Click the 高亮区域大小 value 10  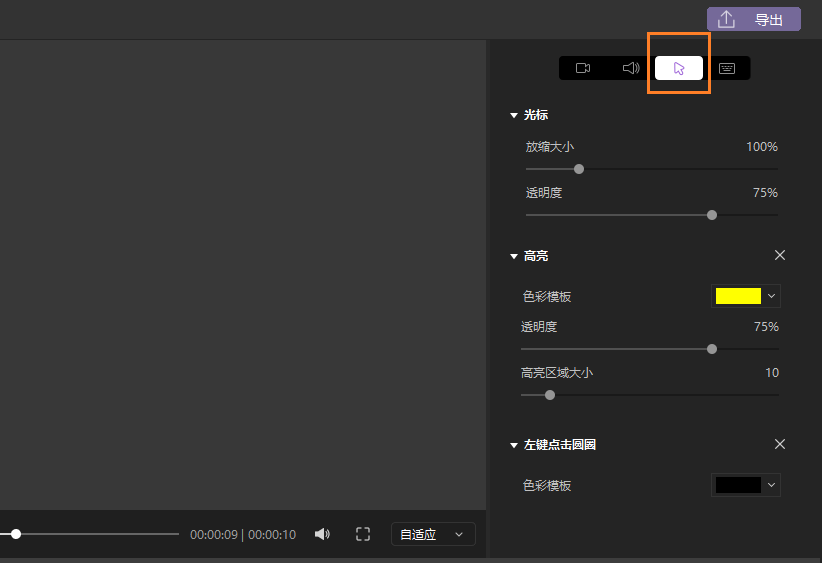point(772,373)
